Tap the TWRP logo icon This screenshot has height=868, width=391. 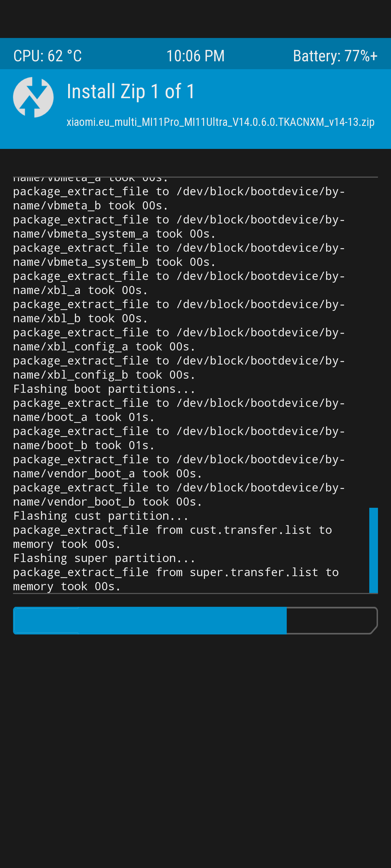(33, 97)
